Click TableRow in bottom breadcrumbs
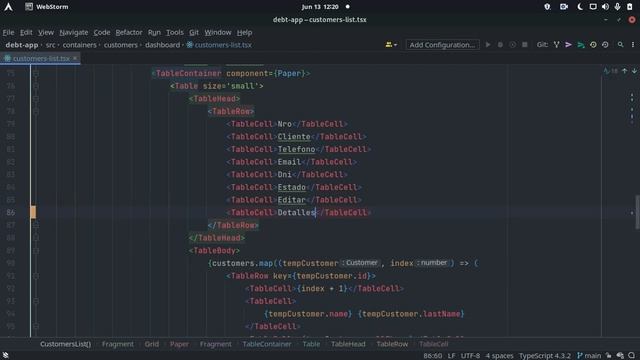Image resolution: width=640 pixels, height=360 pixels. (392, 344)
